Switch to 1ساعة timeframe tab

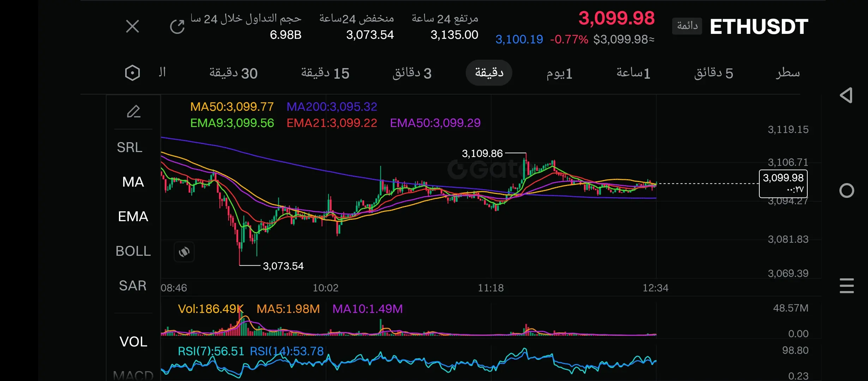coord(633,73)
